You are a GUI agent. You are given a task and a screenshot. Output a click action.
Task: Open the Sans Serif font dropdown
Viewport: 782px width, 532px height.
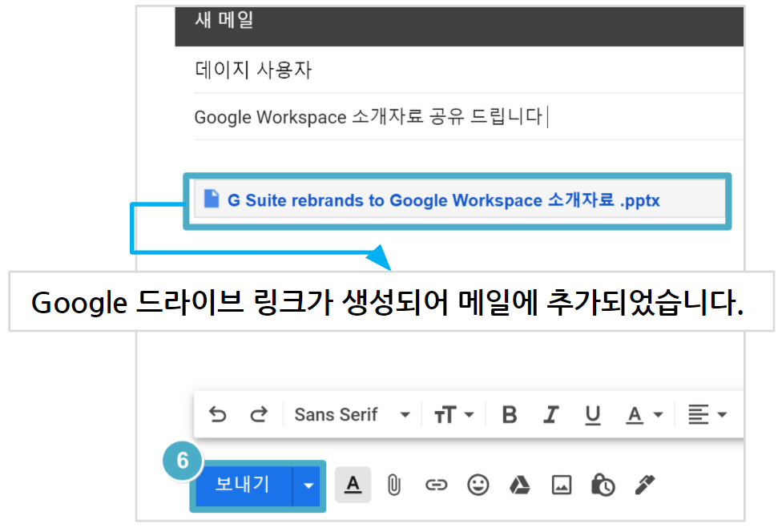pos(352,414)
